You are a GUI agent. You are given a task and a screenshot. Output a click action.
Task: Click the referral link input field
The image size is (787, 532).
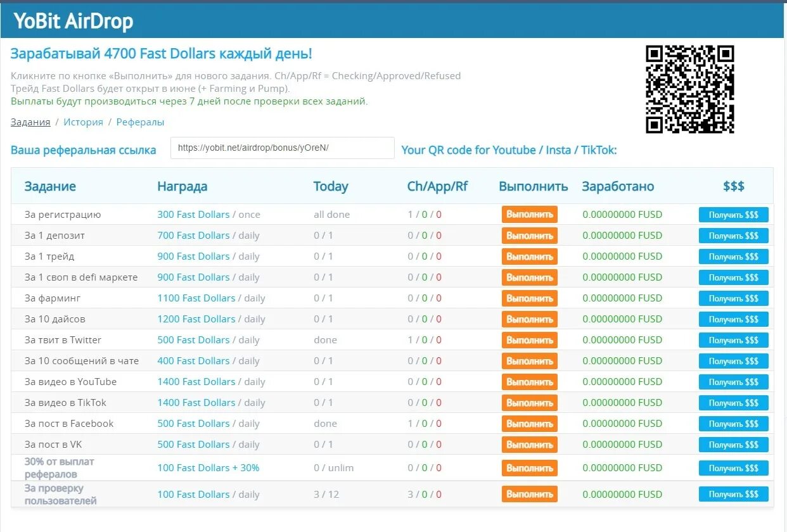(x=283, y=148)
